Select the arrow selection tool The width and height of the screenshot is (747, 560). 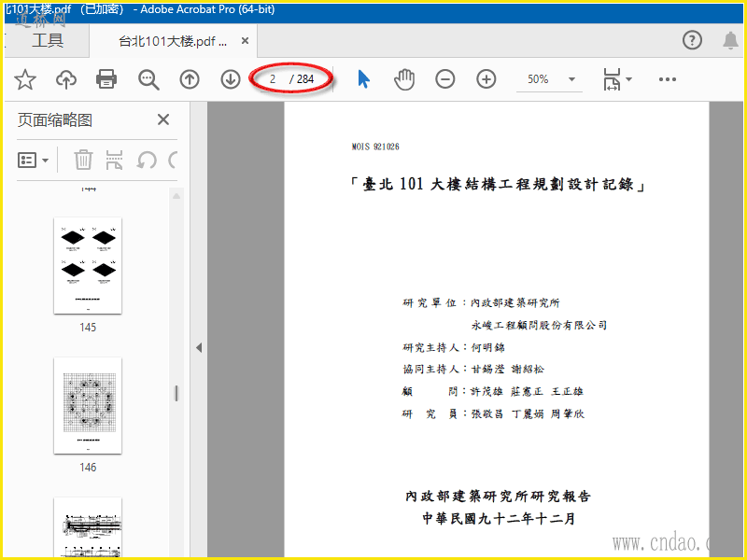[363, 79]
